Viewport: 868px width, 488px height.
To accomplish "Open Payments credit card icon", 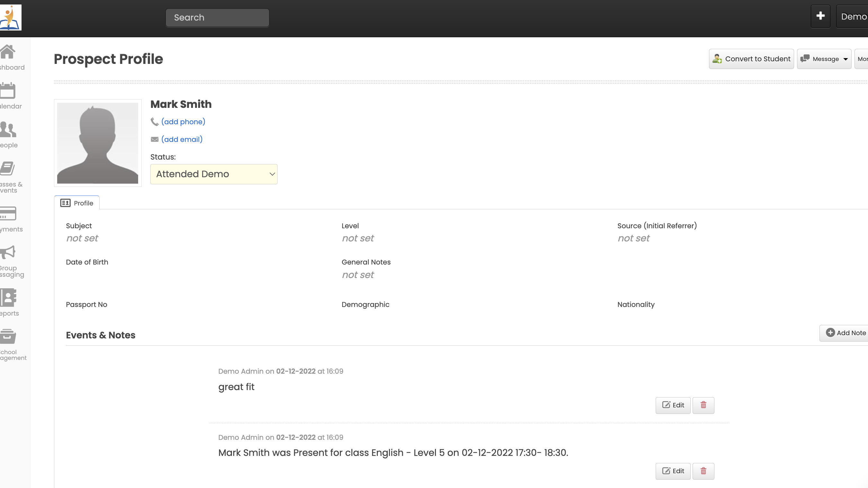I will [8, 213].
